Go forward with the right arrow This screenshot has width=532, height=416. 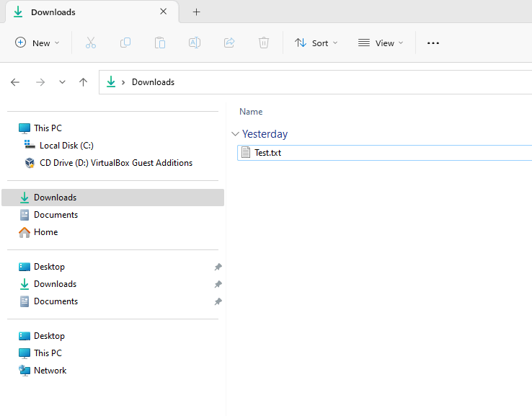click(40, 82)
